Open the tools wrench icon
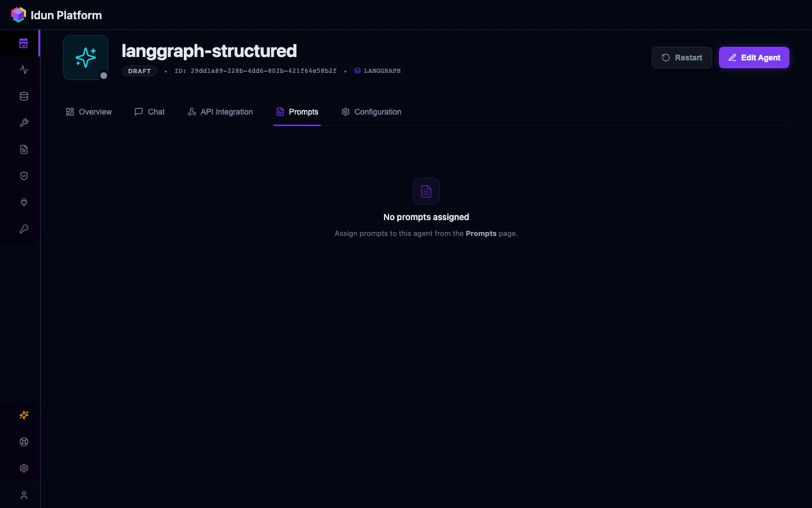This screenshot has width=812, height=508. click(24, 122)
